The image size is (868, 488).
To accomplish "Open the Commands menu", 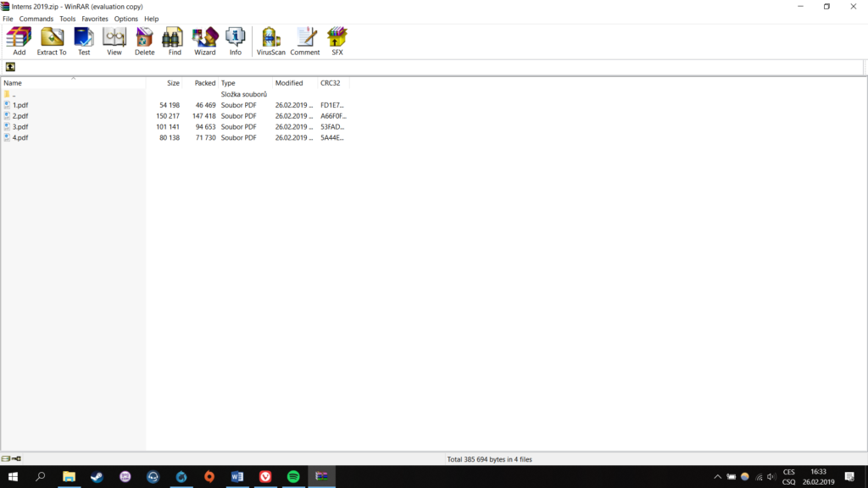I will point(36,19).
